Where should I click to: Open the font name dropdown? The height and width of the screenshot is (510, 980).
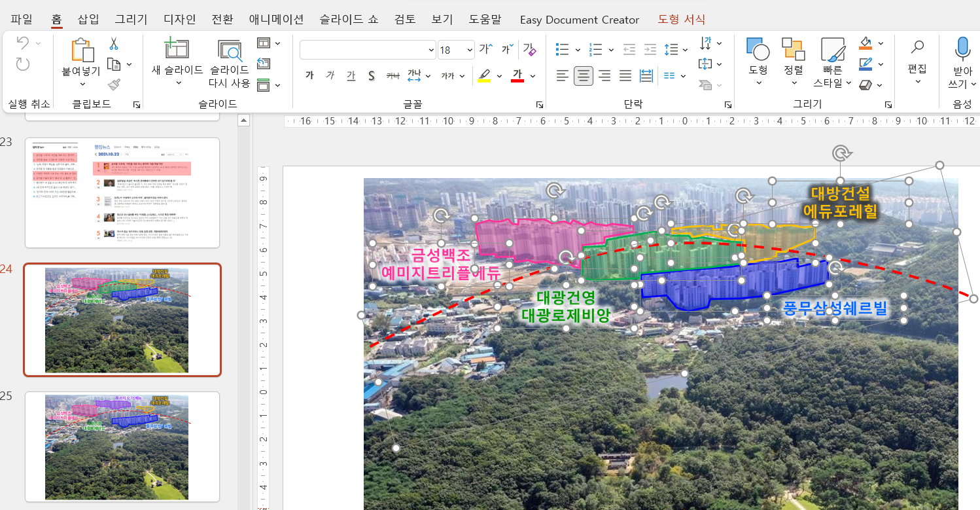(430, 50)
